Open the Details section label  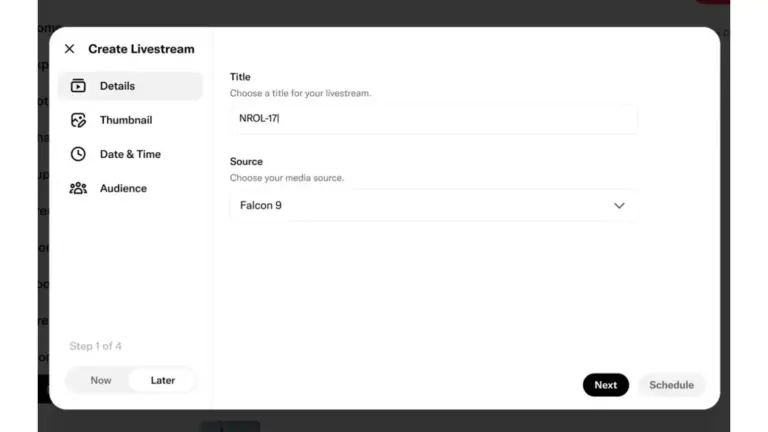[x=117, y=86]
